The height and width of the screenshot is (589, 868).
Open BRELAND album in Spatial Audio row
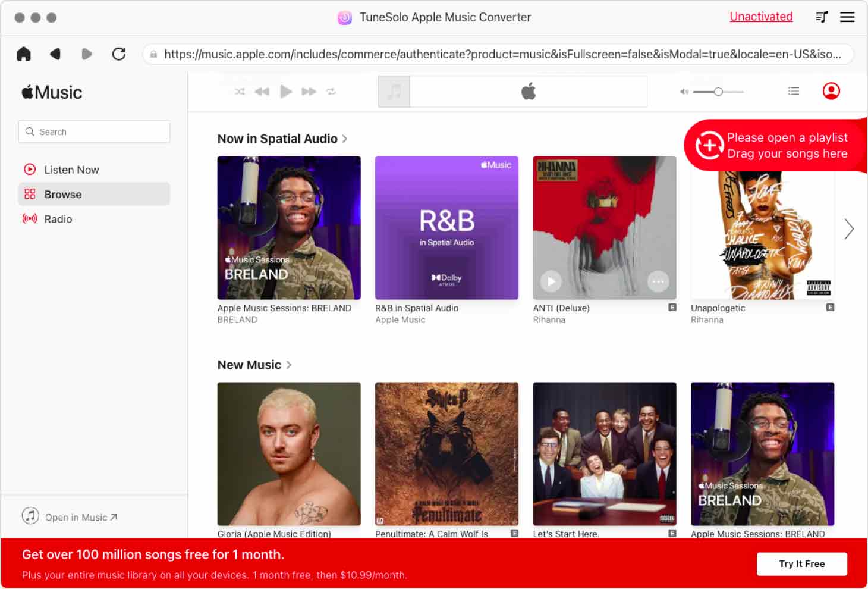click(x=289, y=228)
